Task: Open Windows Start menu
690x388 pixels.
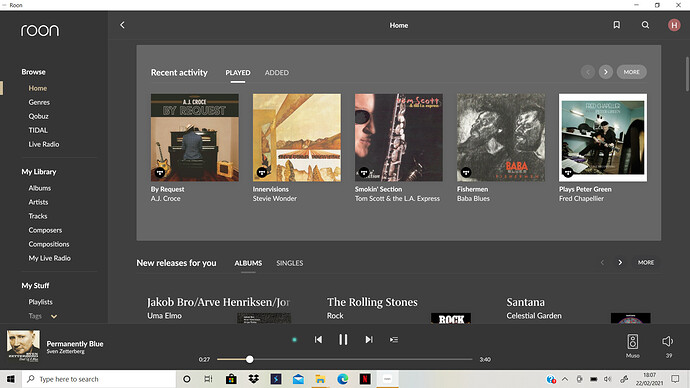Action: click(x=11, y=379)
